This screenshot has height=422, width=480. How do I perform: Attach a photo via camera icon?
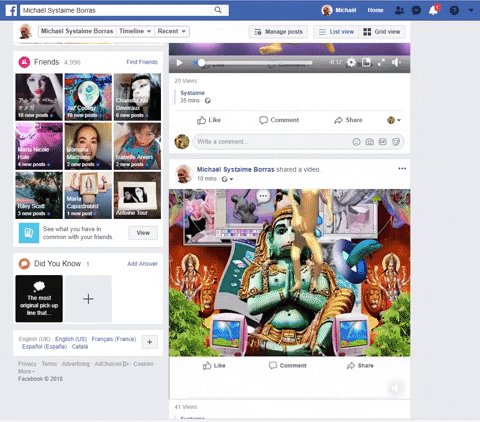point(369,142)
